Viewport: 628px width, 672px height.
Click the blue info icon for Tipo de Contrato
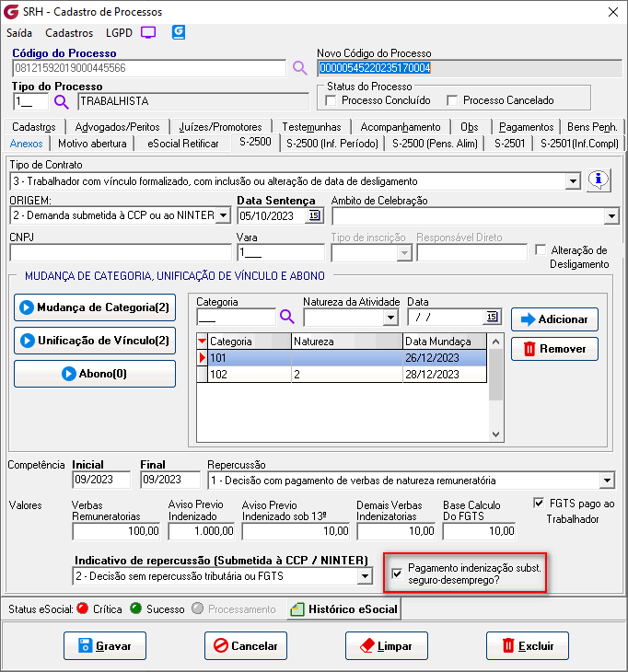599,180
